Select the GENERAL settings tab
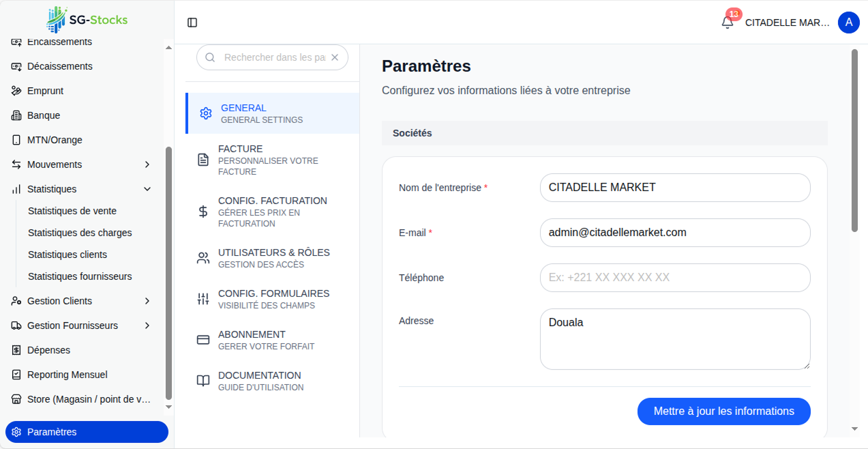868x449 pixels. [x=273, y=113]
